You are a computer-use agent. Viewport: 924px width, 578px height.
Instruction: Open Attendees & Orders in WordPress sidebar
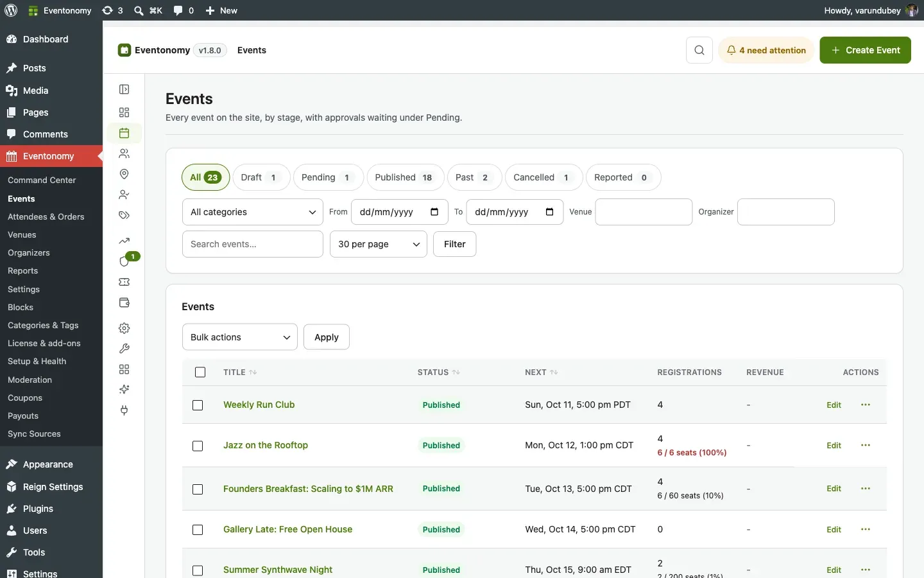point(46,216)
